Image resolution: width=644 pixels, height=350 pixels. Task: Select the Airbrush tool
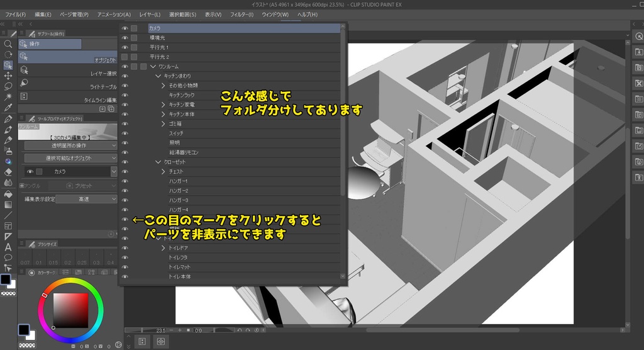pos(8,151)
